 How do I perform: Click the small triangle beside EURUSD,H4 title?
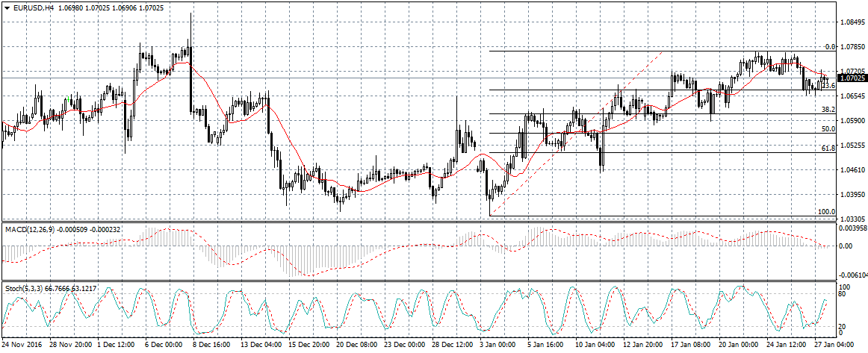(7, 7)
